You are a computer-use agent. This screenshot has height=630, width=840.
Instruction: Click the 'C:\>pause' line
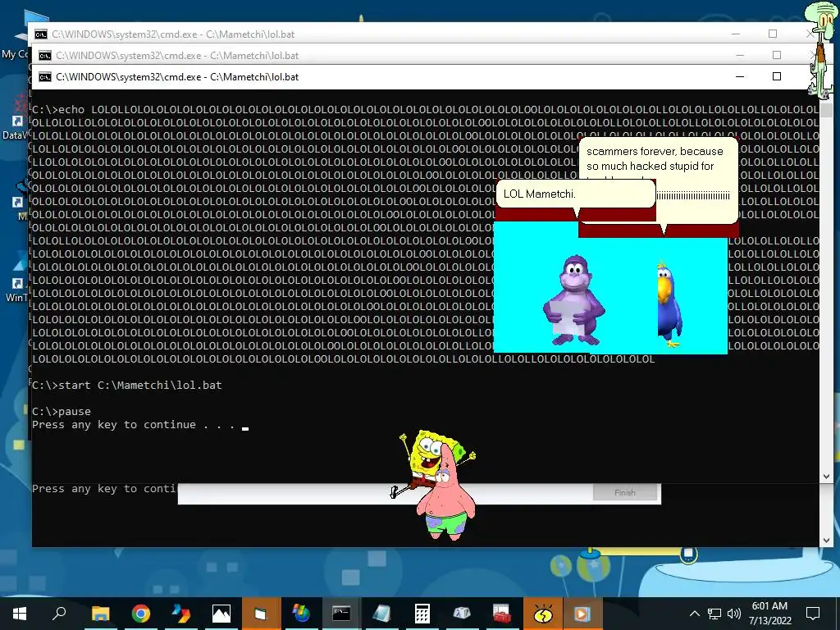coord(62,412)
